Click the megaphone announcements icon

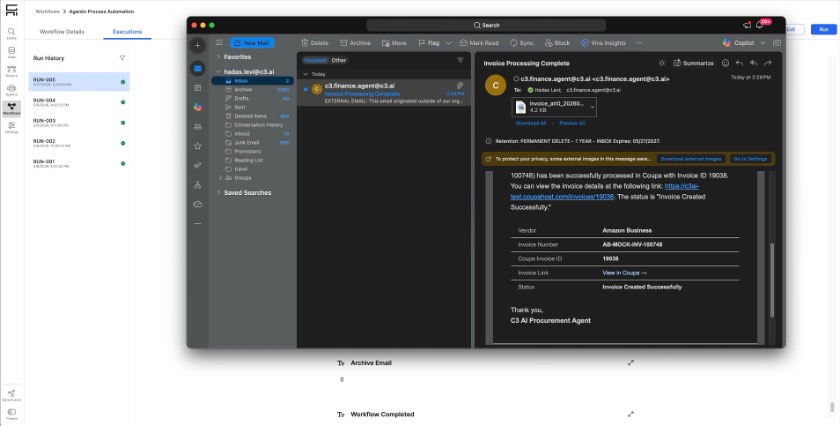coord(747,25)
